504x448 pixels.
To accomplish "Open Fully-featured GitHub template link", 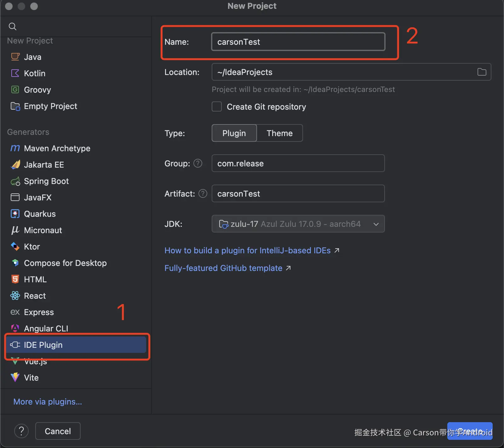I will (223, 268).
